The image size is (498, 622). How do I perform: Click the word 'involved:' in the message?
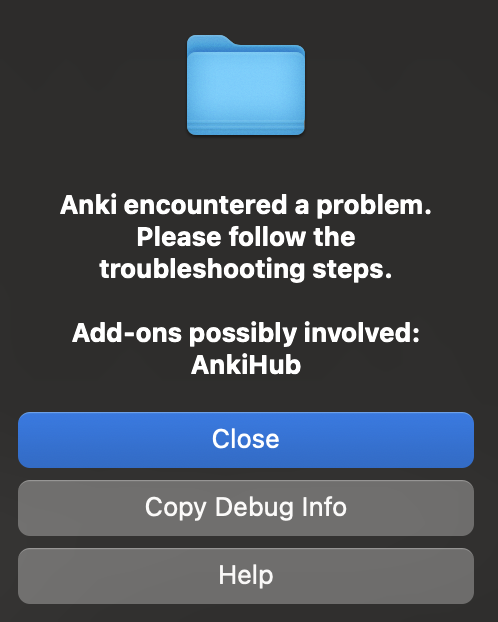click(x=361, y=332)
